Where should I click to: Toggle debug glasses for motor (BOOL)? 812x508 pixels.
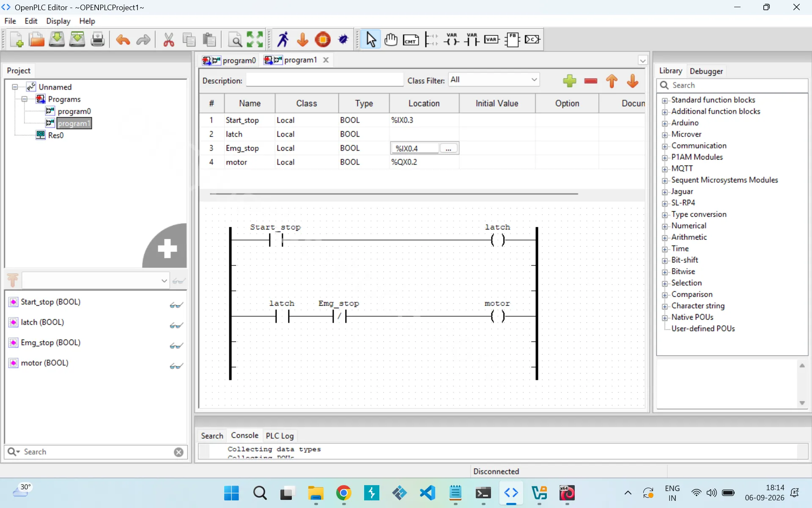(176, 366)
